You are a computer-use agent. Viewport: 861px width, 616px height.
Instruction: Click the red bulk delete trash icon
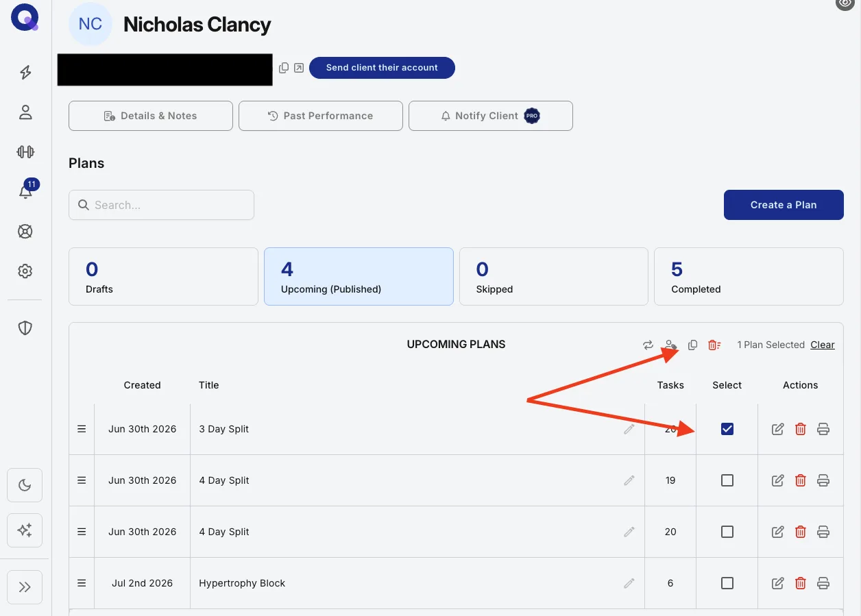tap(714, 345)
